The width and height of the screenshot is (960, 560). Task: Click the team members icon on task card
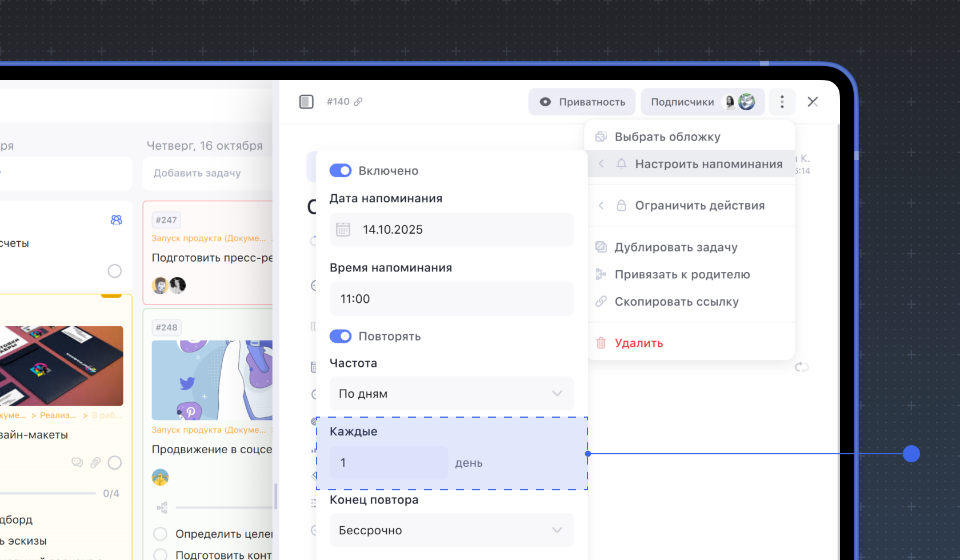click(116, 220)
